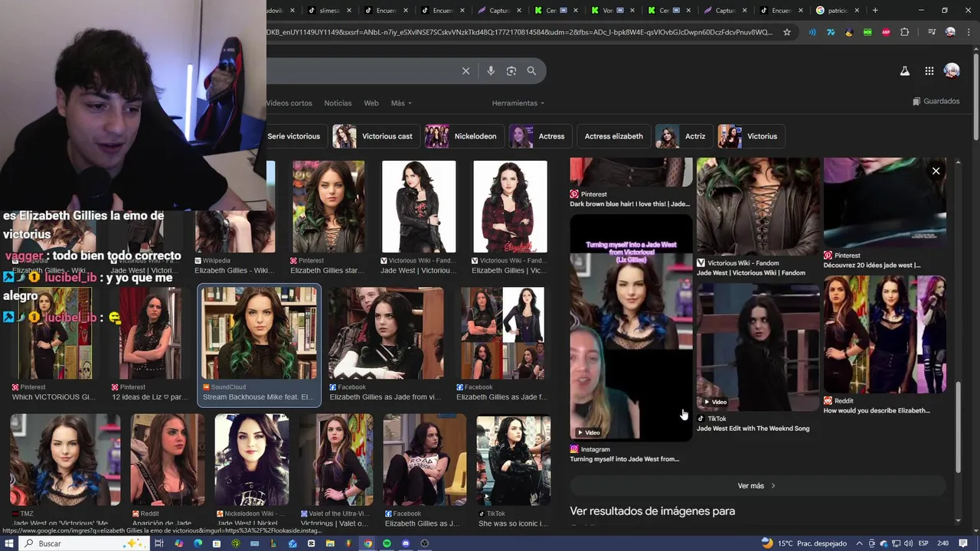980x551 pixels.
Task: Expand the Más search filters dropdown
Action: (x=401, y=103)
